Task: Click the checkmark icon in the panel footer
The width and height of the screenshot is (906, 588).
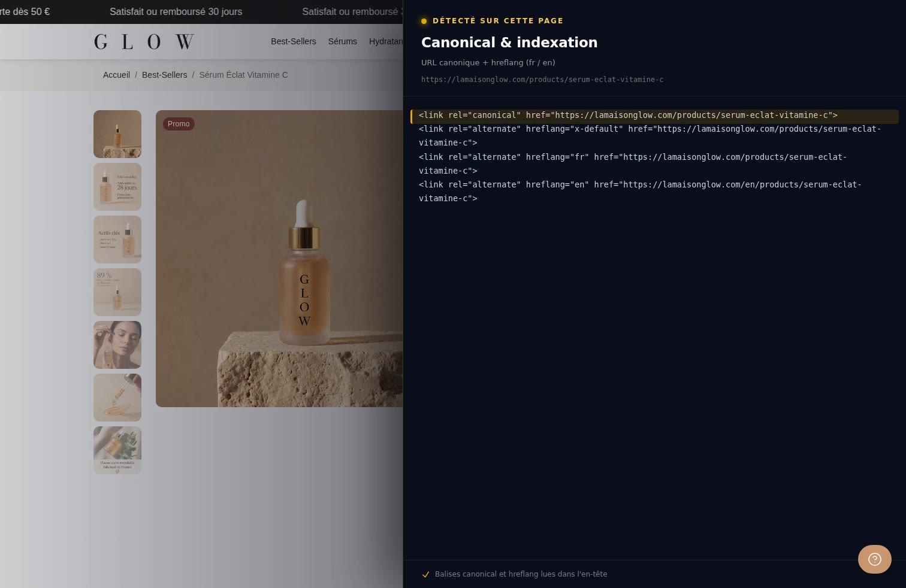Action: (x=425, y=574)
